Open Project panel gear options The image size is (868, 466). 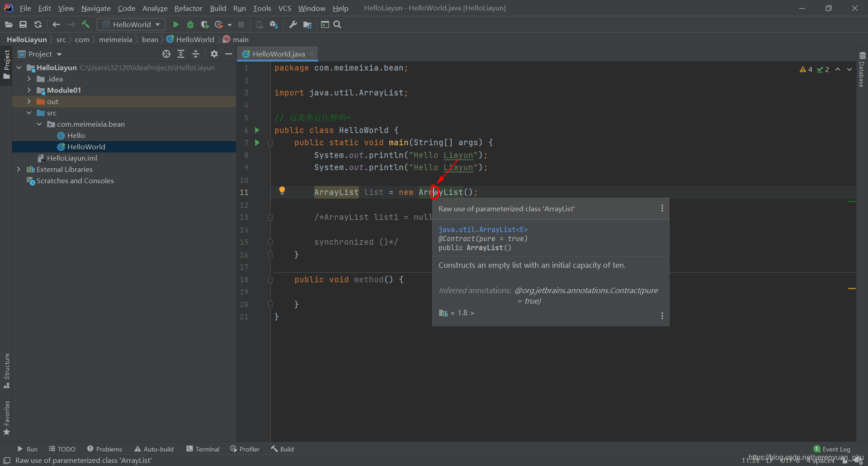point(214,54)
